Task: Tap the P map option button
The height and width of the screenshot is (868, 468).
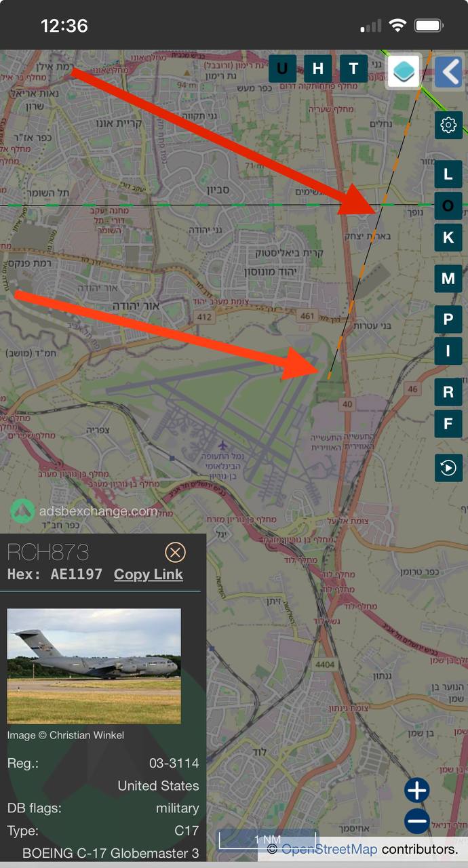Action: click(448, 319)
